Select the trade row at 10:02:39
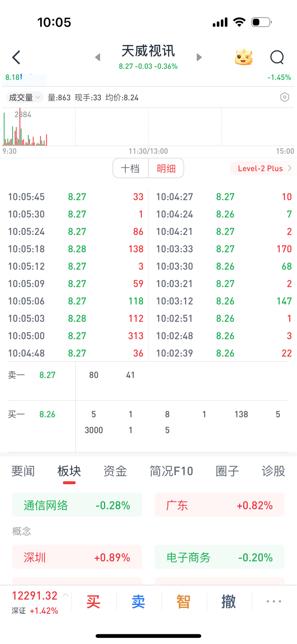The image size is (297, 644). [224, 353]
